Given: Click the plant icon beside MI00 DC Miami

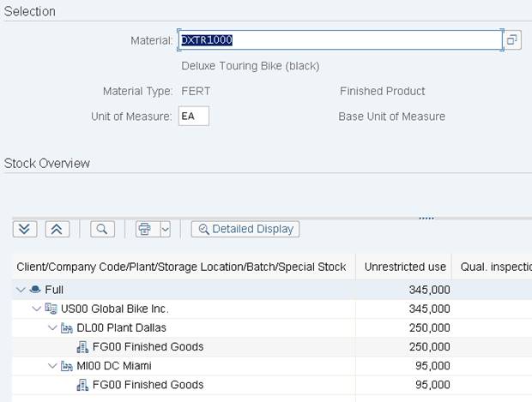Looking at the screenshot, I should pos(66,366).
